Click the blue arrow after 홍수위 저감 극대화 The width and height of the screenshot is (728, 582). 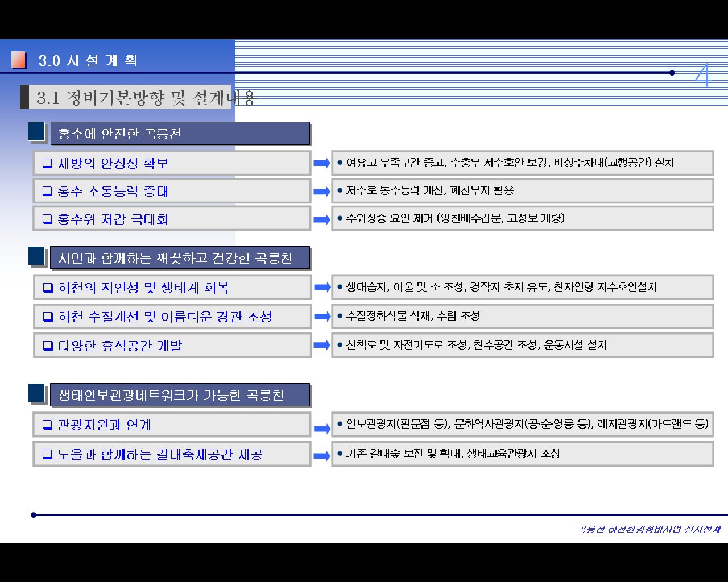point(322,219)
